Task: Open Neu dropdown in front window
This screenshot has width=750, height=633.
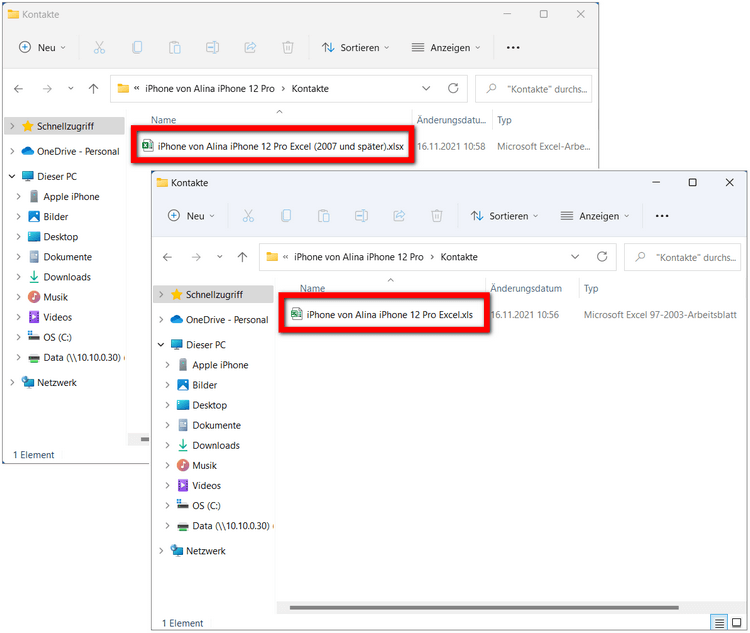Action: (191, 216)
